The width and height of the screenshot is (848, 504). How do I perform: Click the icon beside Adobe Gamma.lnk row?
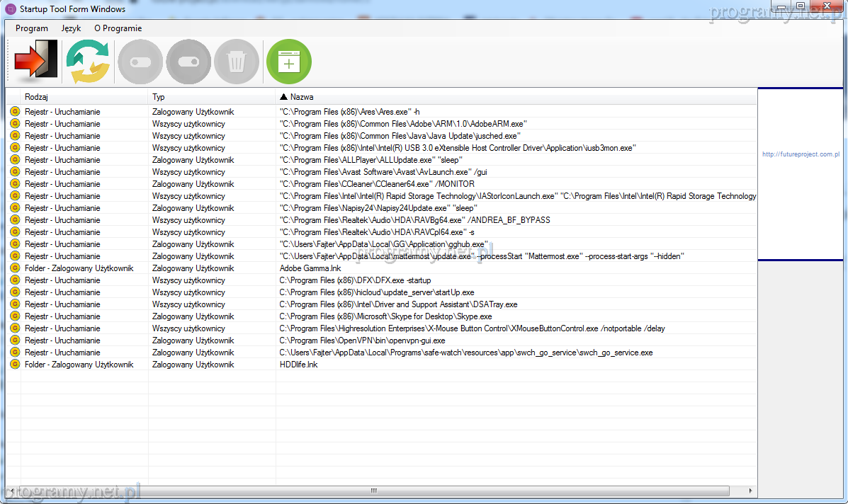pyautogui.click(x=14, y=268)
